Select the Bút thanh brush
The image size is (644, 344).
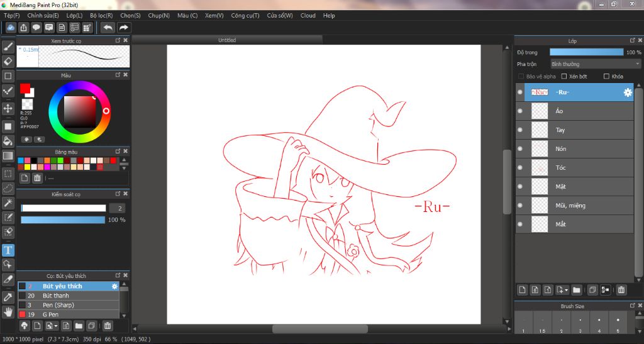tap(68, 296)
